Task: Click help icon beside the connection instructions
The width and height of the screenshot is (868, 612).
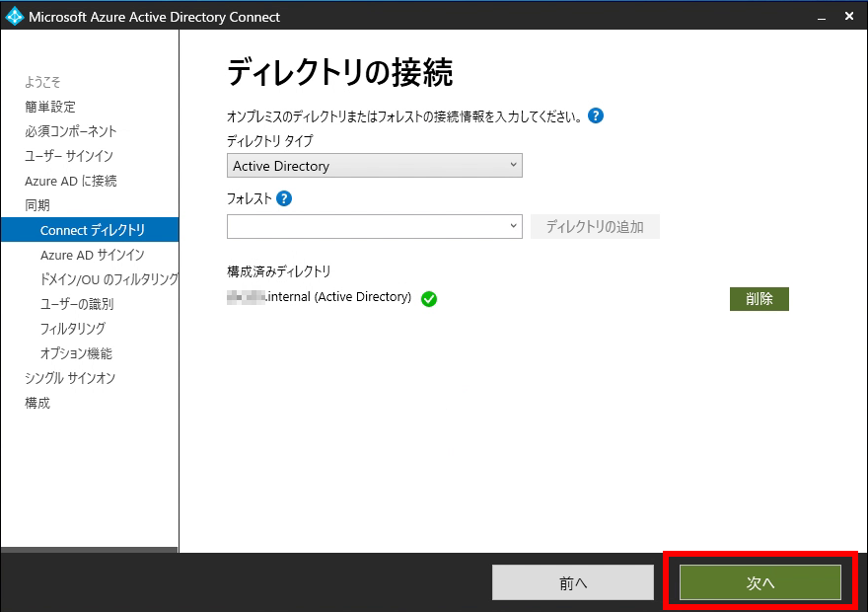Action: point(596,115)
